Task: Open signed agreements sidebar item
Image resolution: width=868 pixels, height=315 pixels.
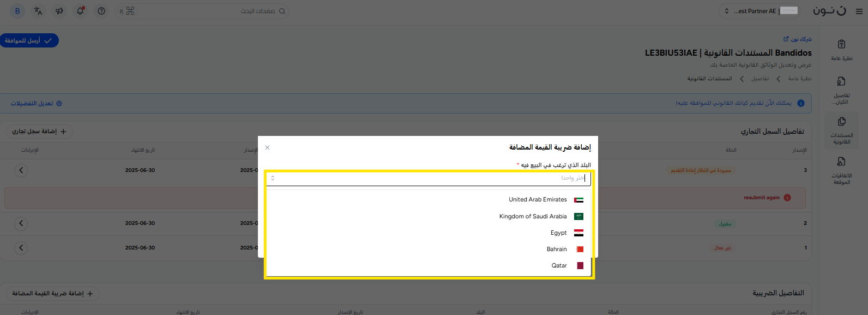Action: coord(841,170)
